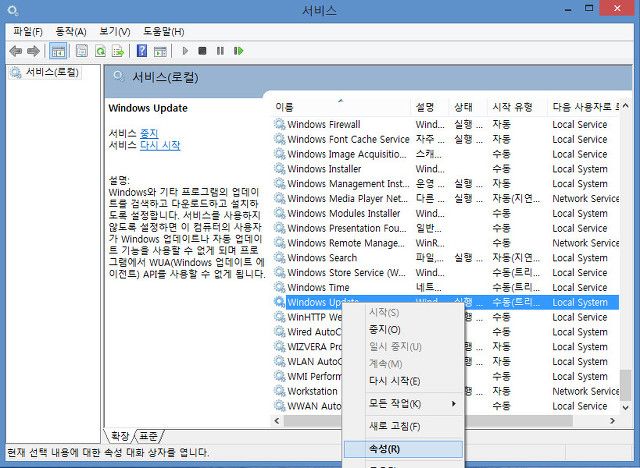The width and height of the screenshot is (640, 468).
Task: Choose 새로 고침(F) in the context menu
Action: 403,426
